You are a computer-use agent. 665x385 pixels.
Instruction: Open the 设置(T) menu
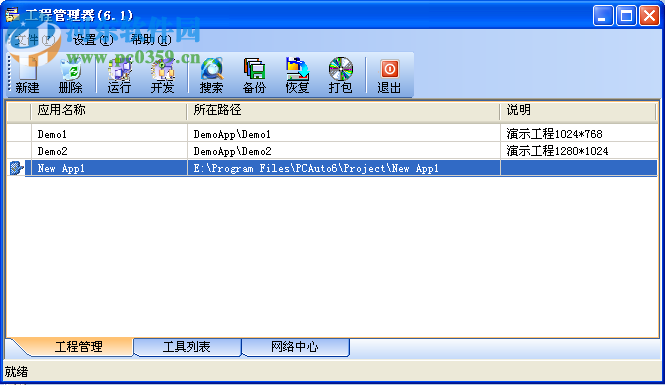93,40
